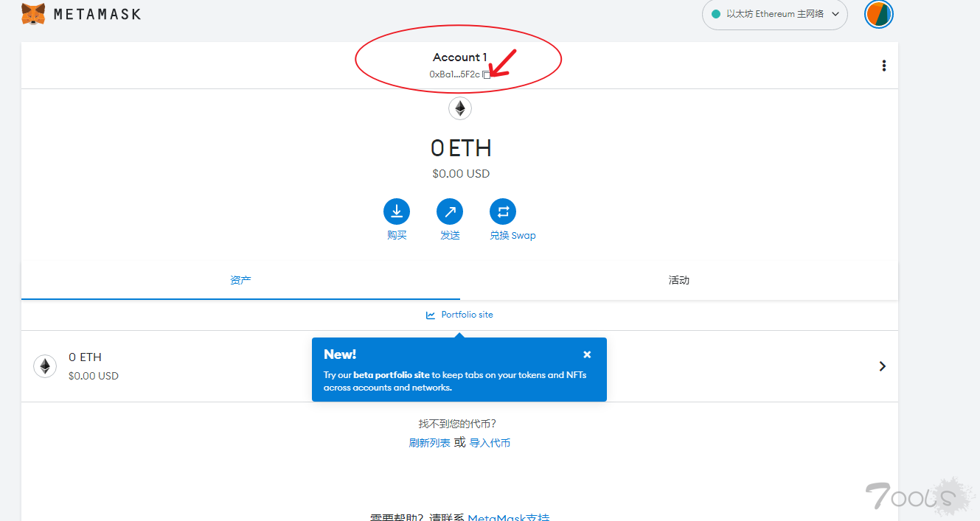Click the METAMASK wordmark text
The height and width of the screenshot is (521, 980).
point(97,14)
